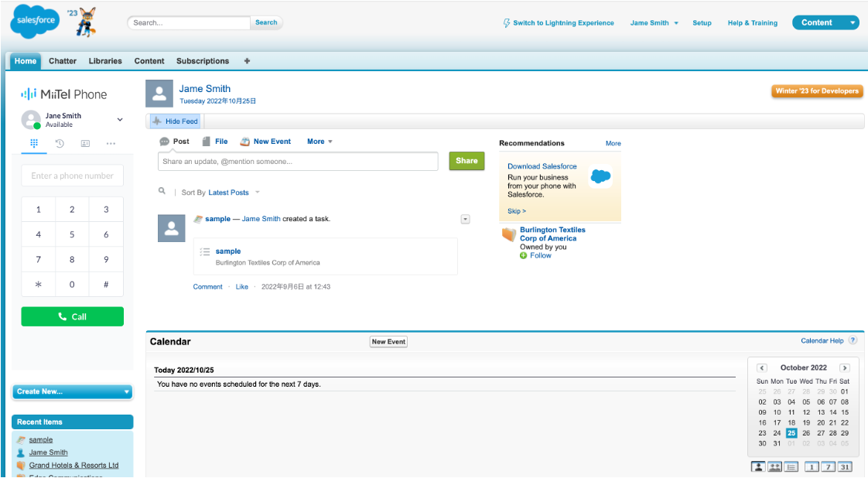This screenshot has width=868, height=478.
Task: Switch to the Home tab
Action: point(26,61)
